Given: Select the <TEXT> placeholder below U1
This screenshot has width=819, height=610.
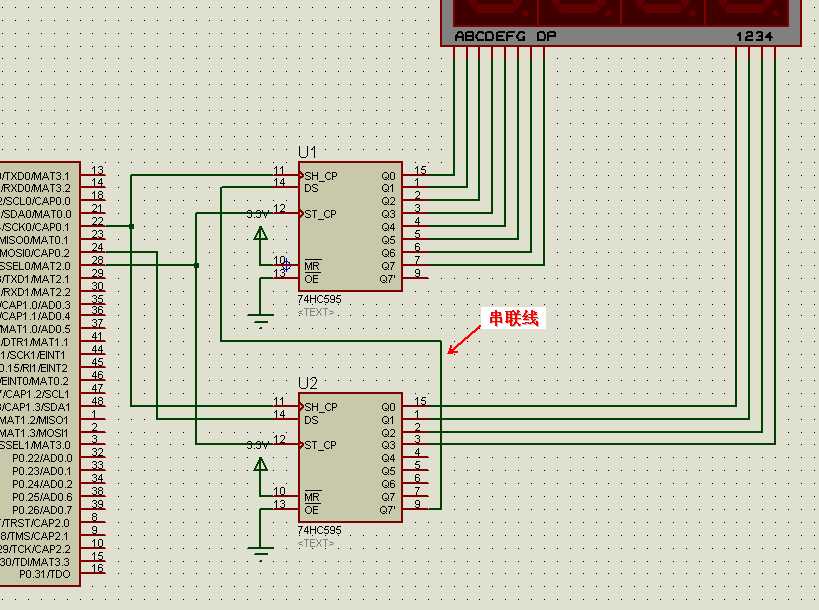Looking at the screenshot, I should [315, 312].
